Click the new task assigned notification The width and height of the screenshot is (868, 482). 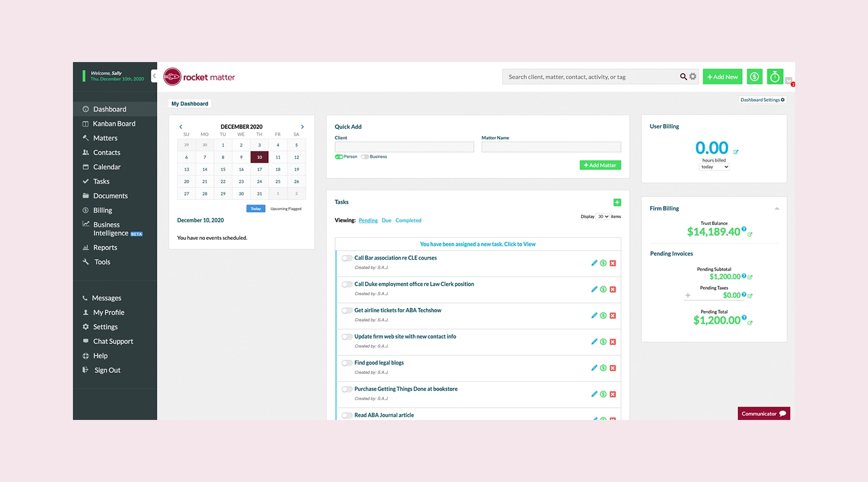point(478,244)
